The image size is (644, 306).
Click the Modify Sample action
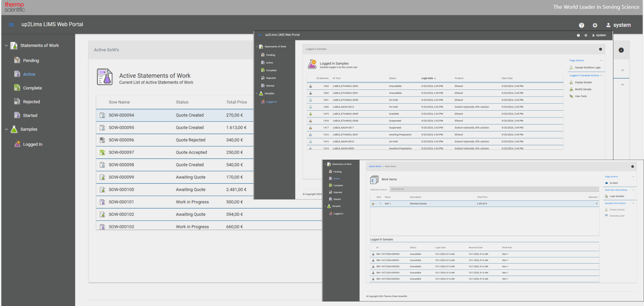click(x=583, y=89)
